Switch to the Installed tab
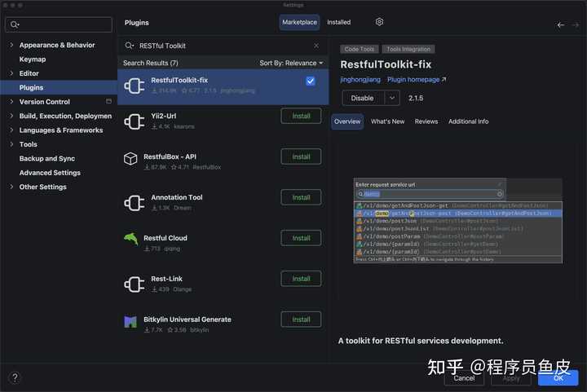 pos(339,22)
